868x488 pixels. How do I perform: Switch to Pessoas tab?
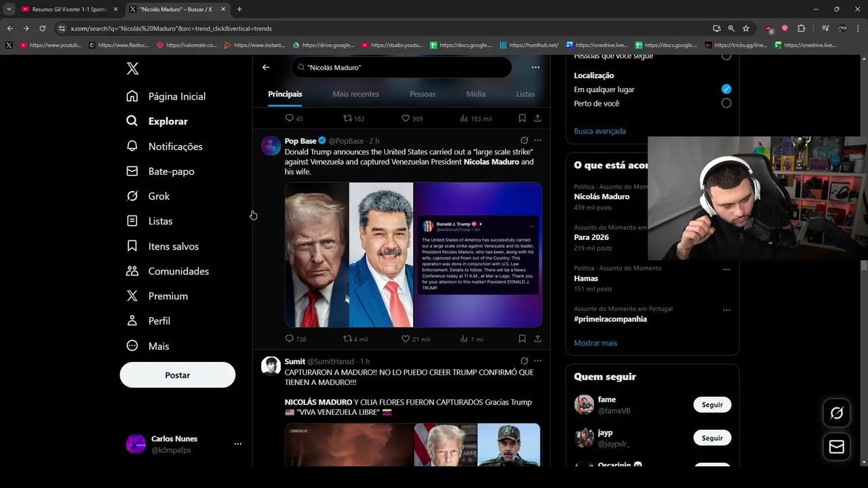422,94
